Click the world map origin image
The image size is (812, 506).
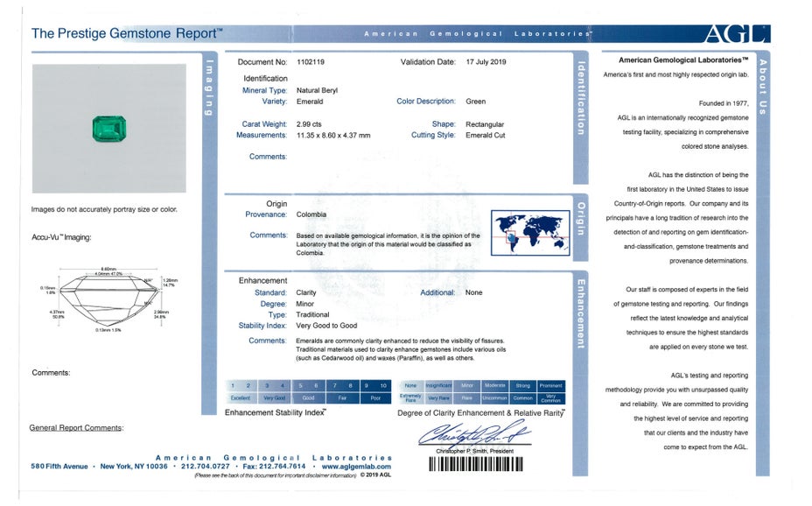530,233
